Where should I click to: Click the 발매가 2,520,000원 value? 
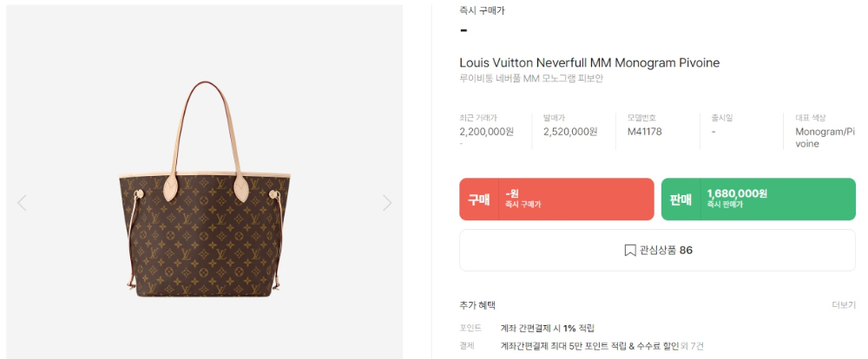pyautogui.click(x=570, y=132)
